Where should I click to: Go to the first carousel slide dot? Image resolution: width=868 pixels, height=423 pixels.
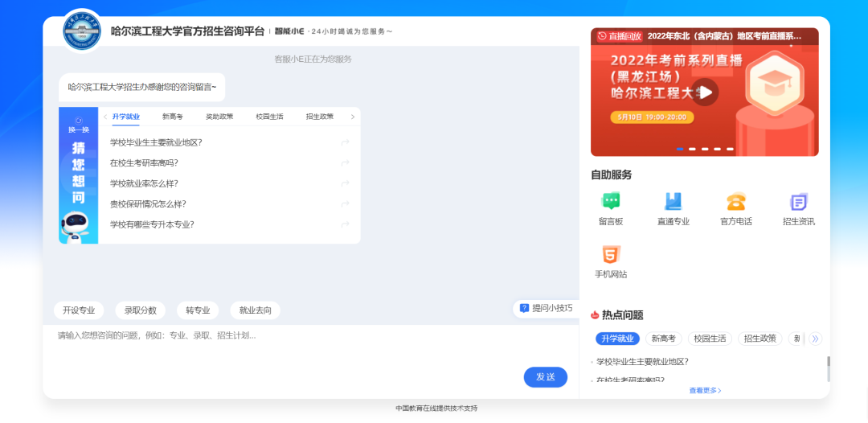click(x=680, y=149)
